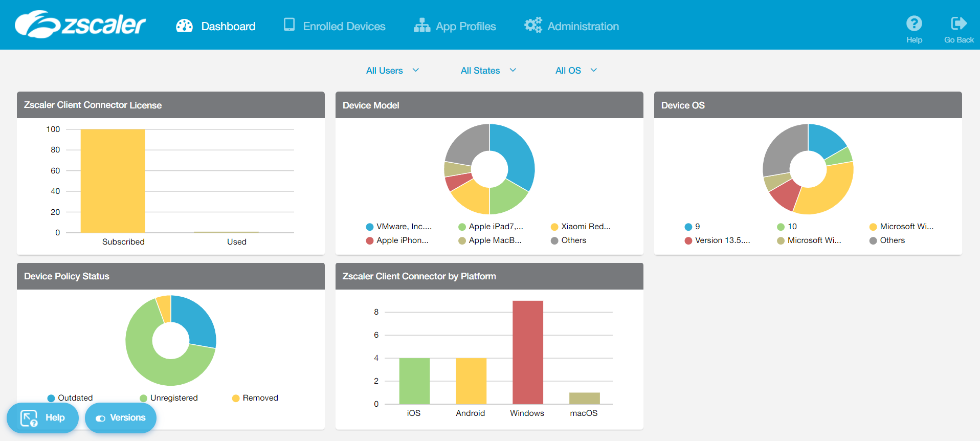Click the Android platform bar
This screenshot has width=980, height=441.
(471, 381)
